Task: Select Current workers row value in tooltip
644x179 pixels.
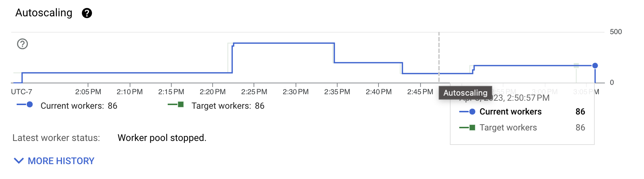Action: (580, 112)
